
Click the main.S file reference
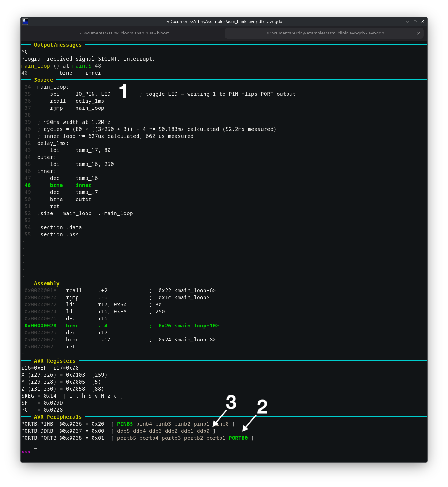82,66
